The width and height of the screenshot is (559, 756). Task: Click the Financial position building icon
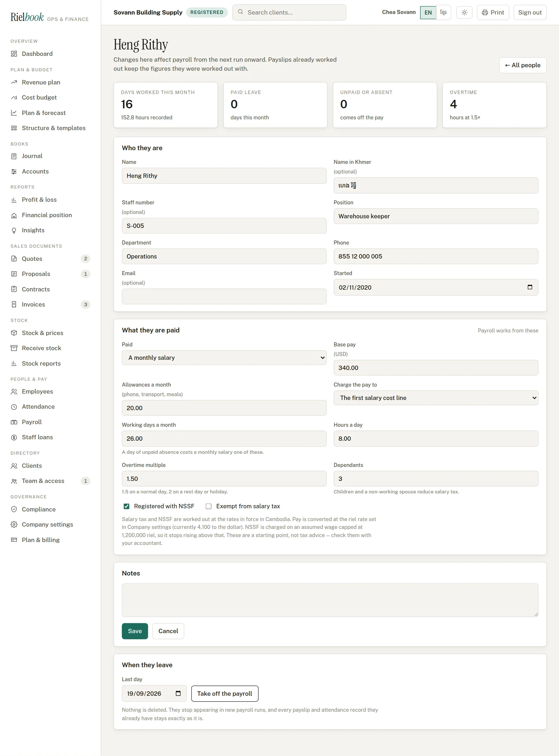[x=14, y=215]
